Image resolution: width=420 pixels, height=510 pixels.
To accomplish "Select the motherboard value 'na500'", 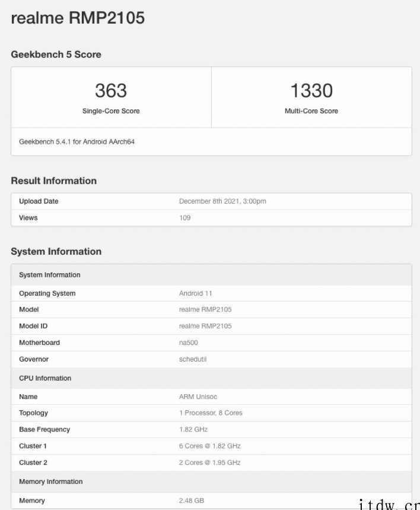I will 188,343.
